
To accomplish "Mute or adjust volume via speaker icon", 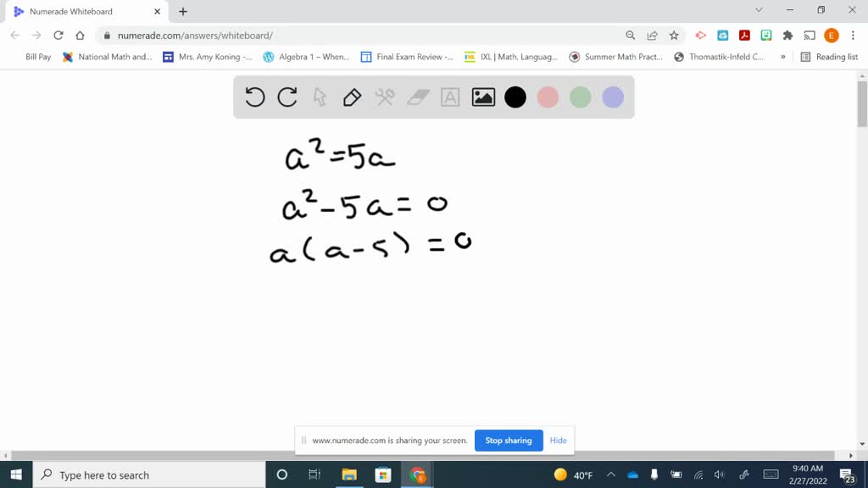I will [x=720, y=474].
